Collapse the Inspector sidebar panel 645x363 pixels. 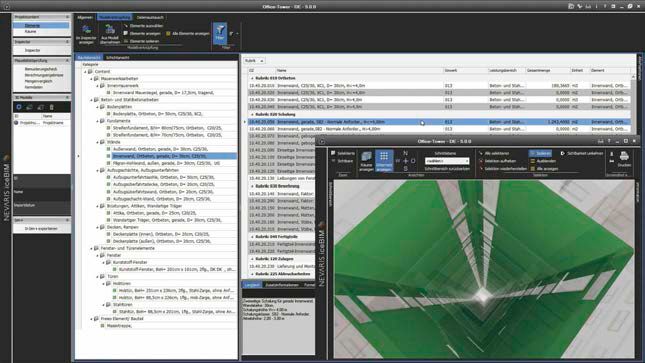(x=67, y=42)
